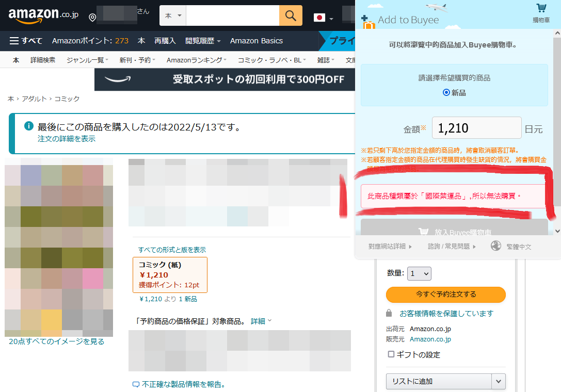Select the 新品 radio button
Image resolution: width=561 pixels, height=392 pixels.
(x=446, y=93)
